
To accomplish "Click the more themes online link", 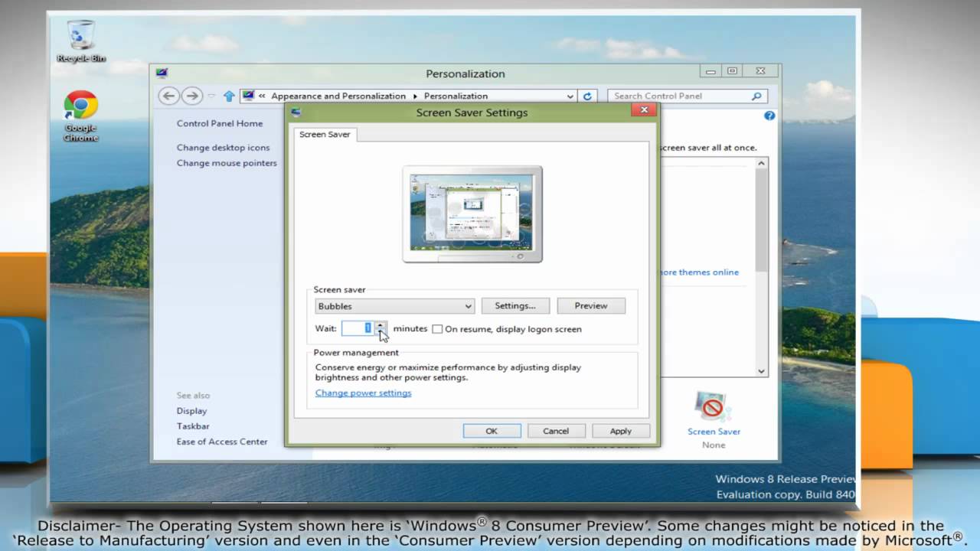I will click(700, 272).
